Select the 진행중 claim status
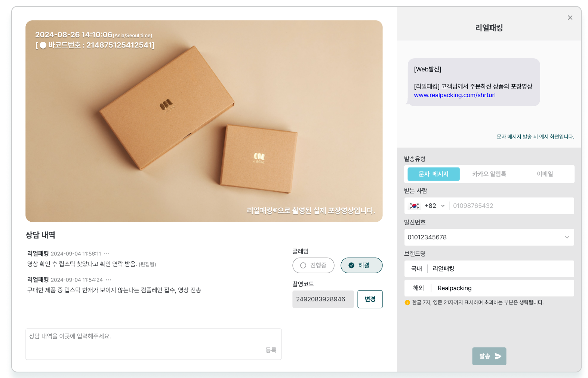The width and height of the screenshot is (588, 378). [x=313, y=265]
